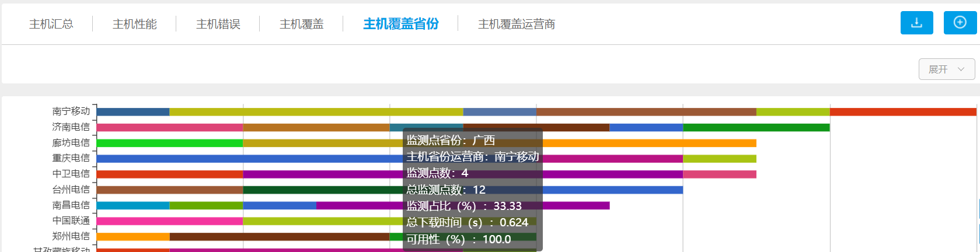
Task: Click the green end segment of 济南电信 bar
Action: coord(756,127)
